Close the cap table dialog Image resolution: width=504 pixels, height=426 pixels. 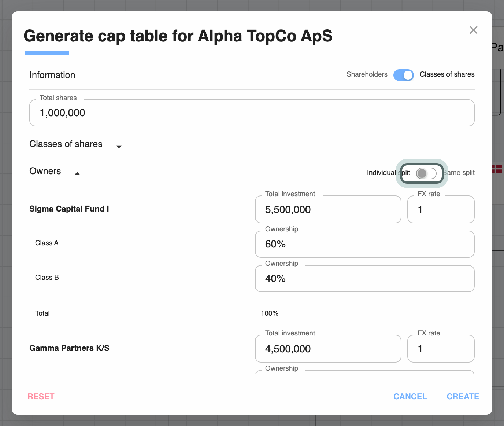point(474,30)
